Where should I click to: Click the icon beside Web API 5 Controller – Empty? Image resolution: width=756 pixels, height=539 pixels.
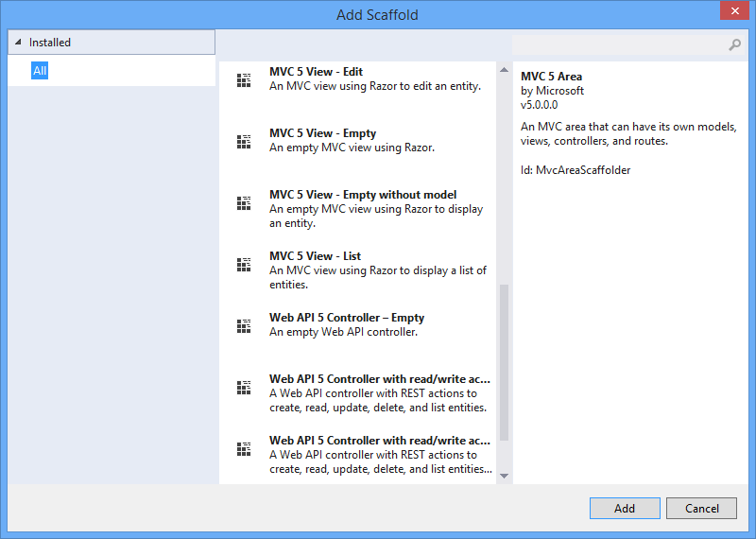[x=244, y=325]
